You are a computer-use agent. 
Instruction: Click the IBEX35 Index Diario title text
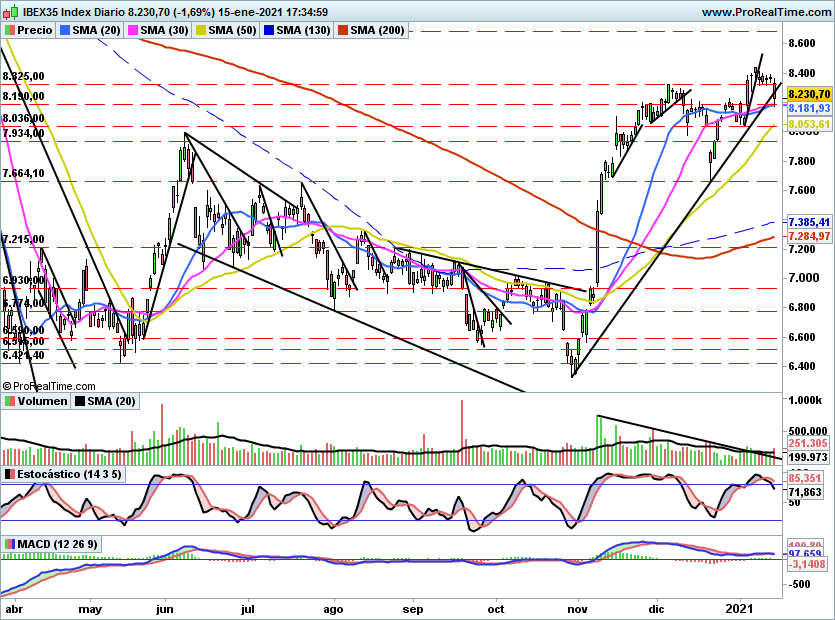73,12
